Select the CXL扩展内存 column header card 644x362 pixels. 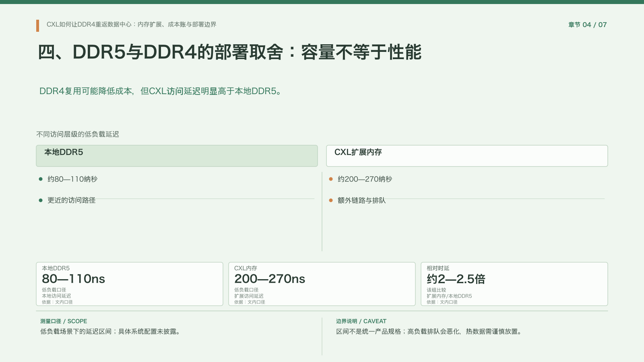point(467,156)
